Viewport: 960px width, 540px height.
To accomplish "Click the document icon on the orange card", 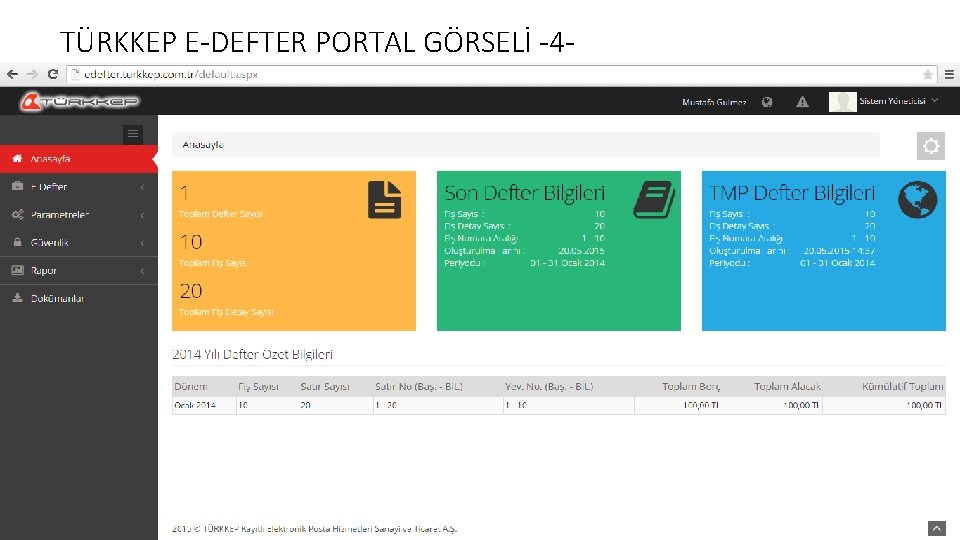I will [x=384, y=200].
